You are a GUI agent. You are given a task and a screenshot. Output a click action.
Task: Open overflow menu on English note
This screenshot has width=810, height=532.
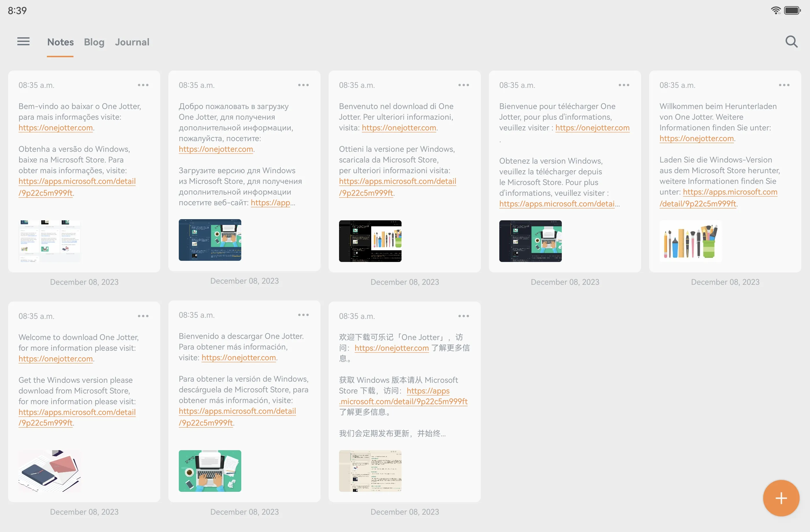pos(144,316)
